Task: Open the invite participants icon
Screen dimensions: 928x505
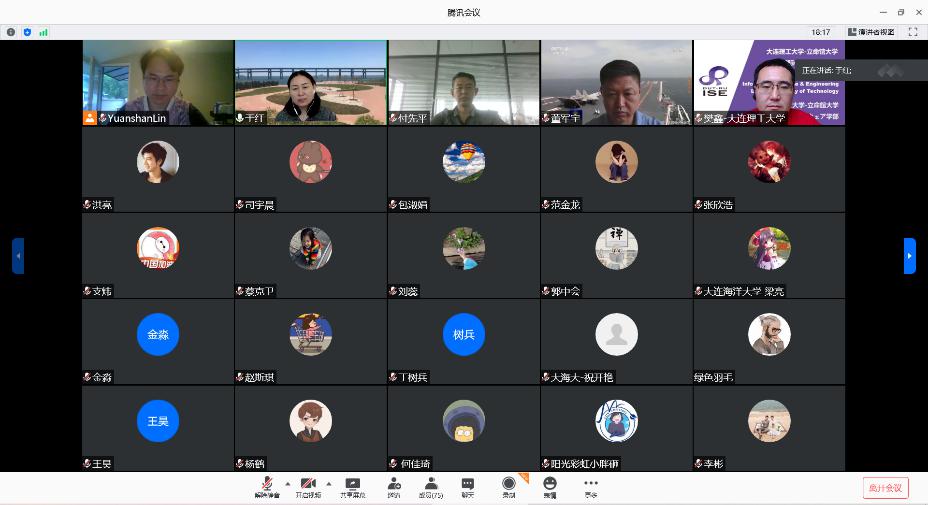Action: 394,485
